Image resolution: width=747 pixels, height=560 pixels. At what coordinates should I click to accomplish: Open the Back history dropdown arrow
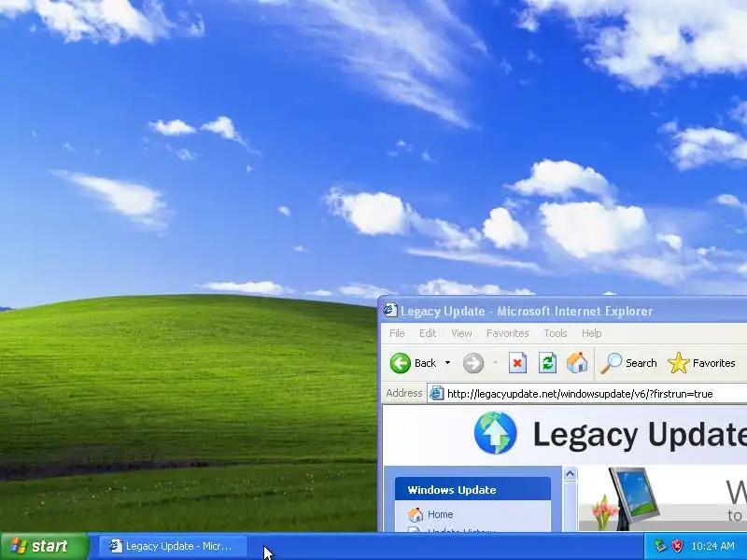click(x=447, y=363)
